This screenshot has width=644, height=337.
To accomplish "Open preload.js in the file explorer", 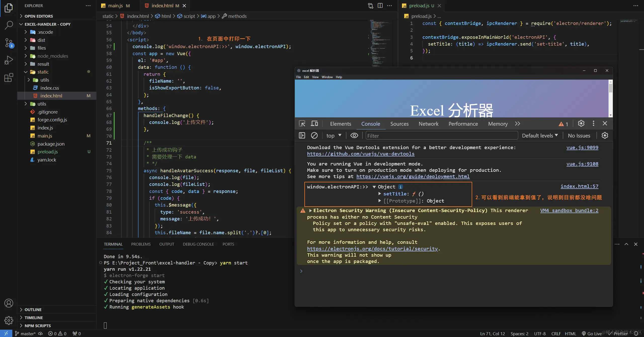I will (48, 152).
